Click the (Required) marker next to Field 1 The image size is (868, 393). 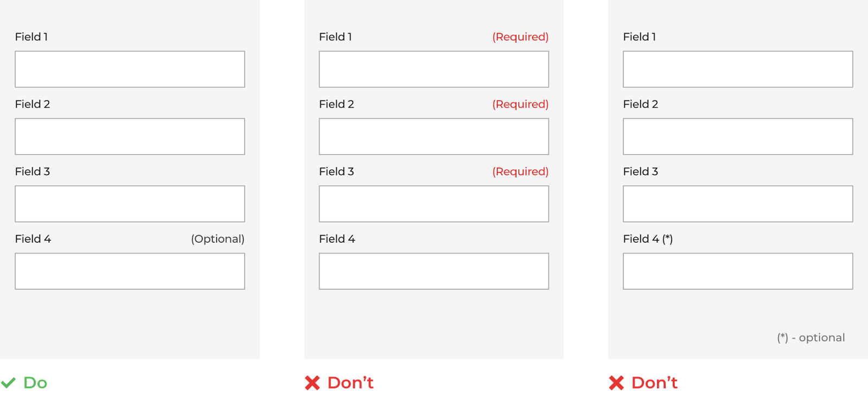click(520, 36)
